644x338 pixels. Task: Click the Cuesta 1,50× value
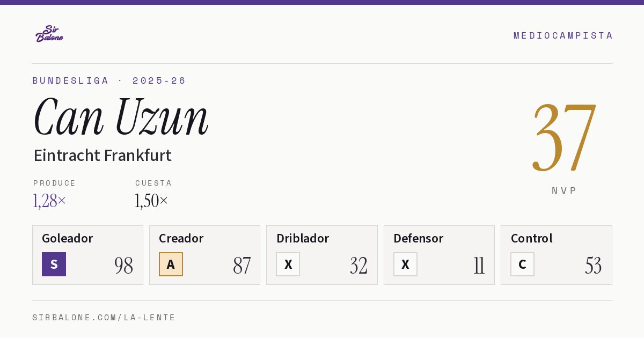point(151,201)
